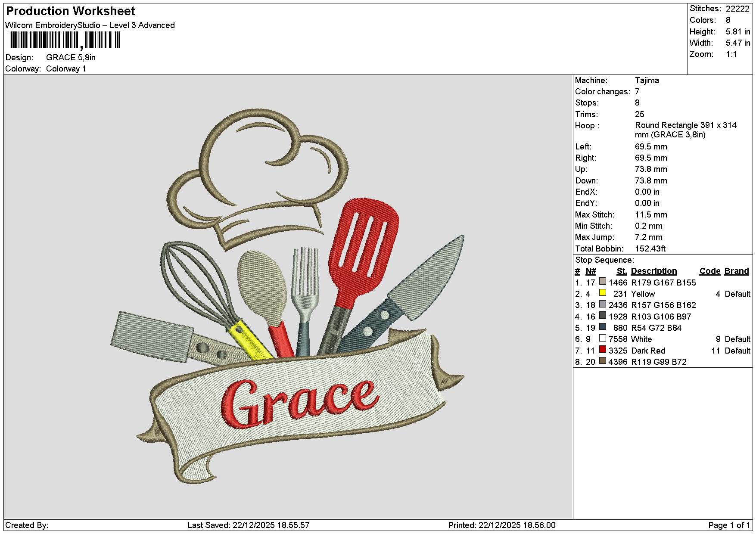Click the 'Colorway 1' value

tap(66, 69)
